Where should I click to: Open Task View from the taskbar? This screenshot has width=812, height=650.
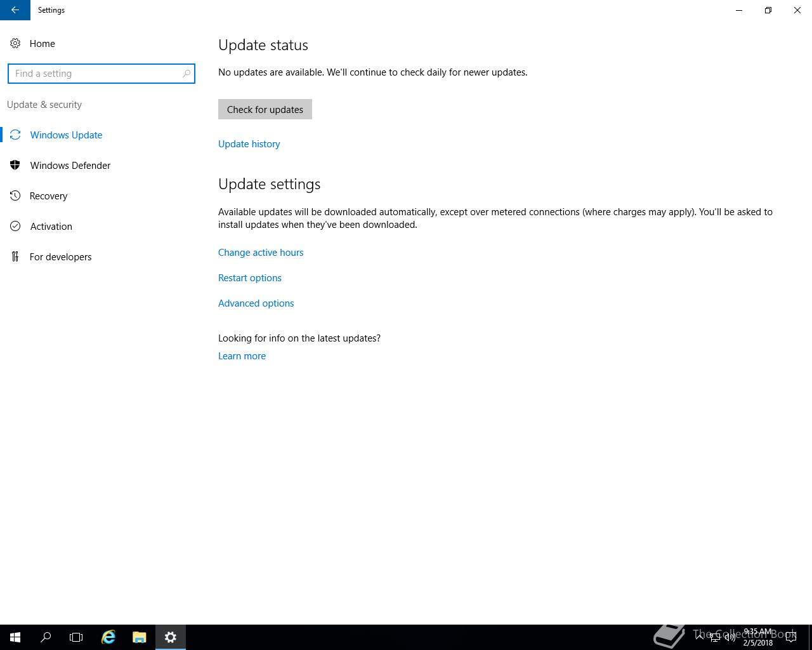point(76,637)
